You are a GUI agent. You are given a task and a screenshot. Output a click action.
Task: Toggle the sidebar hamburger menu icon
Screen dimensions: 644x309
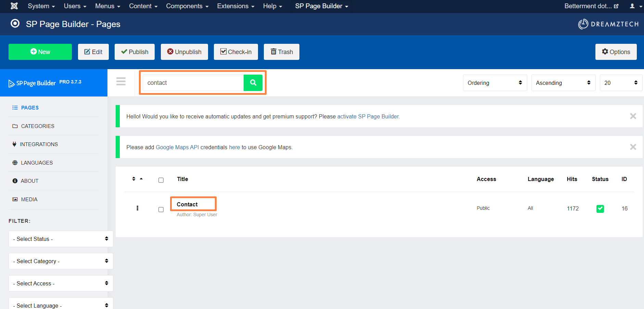click(x=121, y=81)
